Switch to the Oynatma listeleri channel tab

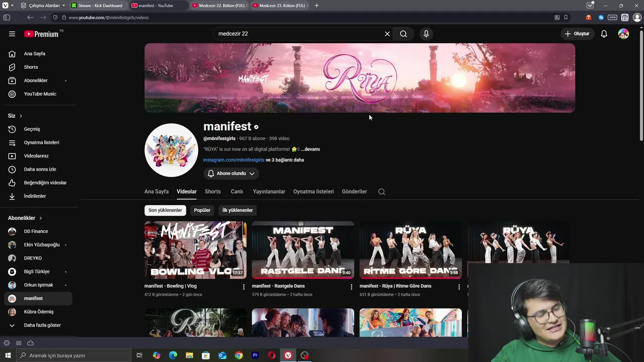tap(313, 192)
